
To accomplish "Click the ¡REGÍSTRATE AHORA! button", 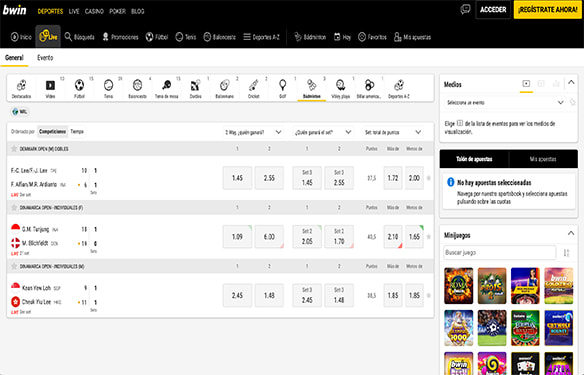I will pyautogui.click(x=548, y=10).
